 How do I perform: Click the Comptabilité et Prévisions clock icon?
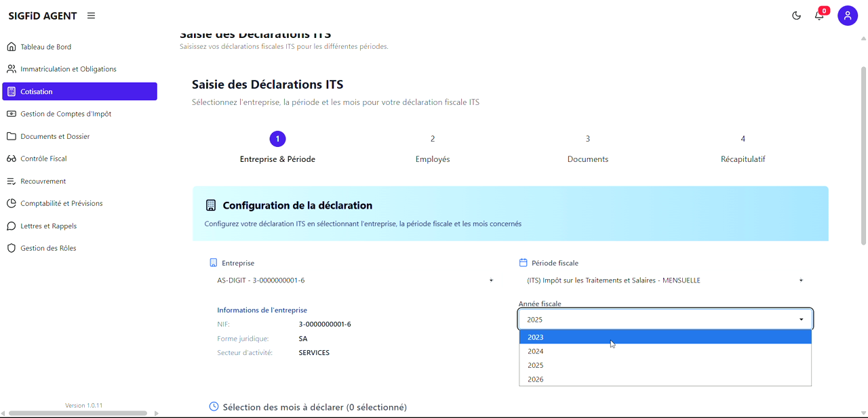10,203
